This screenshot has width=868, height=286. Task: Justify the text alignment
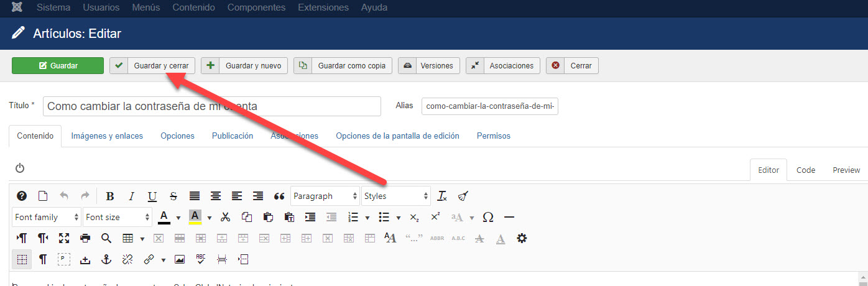(x=195, y=196)
